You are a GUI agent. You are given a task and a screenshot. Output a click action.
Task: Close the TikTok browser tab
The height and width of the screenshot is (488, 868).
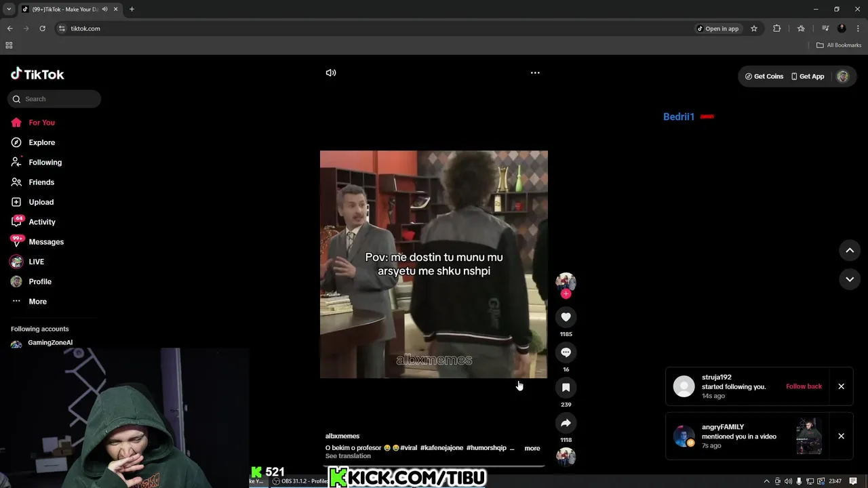116,9
